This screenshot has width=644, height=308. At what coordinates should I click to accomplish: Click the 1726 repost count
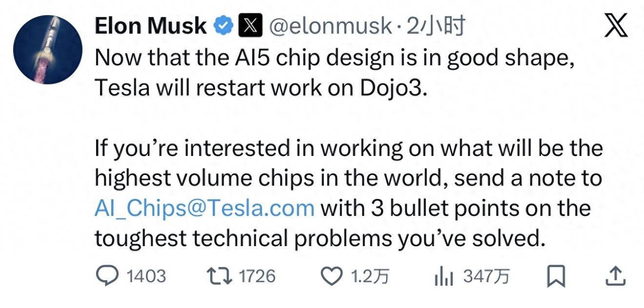257,277
